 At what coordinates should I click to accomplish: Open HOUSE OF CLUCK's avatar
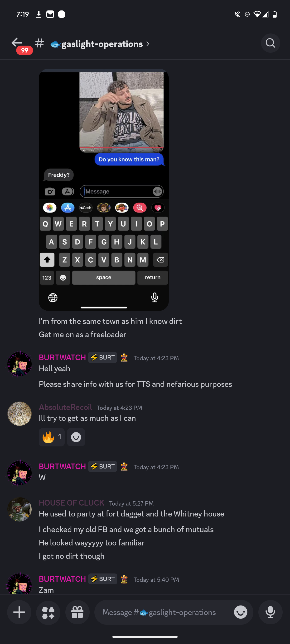(19, 509)
